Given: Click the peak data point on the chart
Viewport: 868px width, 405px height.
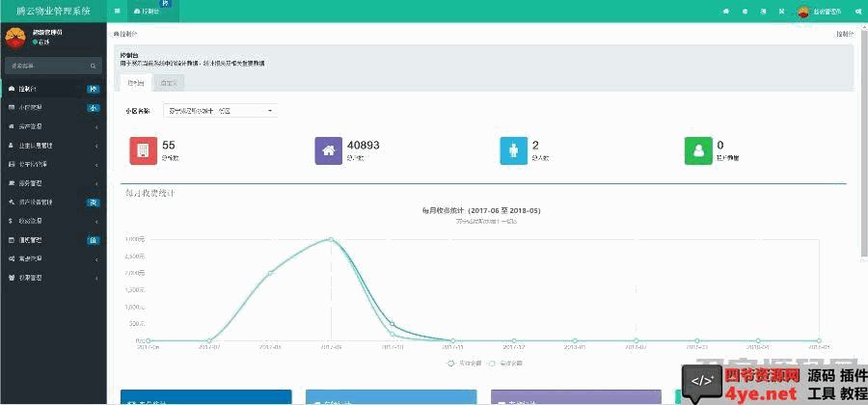Looking at the screenshot, I should click(331, 239).
